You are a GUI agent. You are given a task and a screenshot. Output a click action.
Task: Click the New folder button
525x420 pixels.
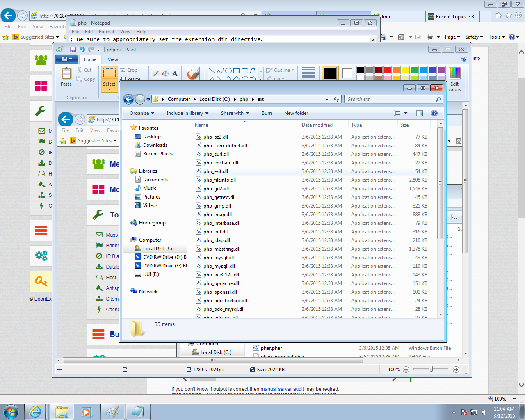(296, 113)
